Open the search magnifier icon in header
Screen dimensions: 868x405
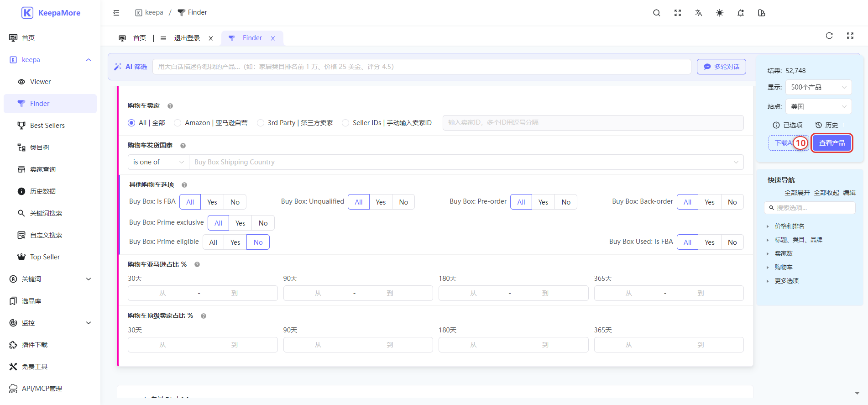pyautogui.click(x=657, y=13)
